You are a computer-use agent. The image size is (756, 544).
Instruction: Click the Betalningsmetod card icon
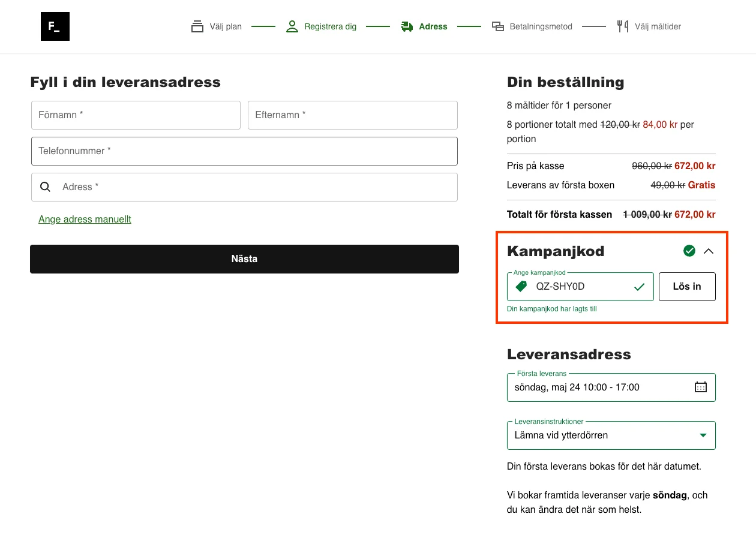[498, 26]
